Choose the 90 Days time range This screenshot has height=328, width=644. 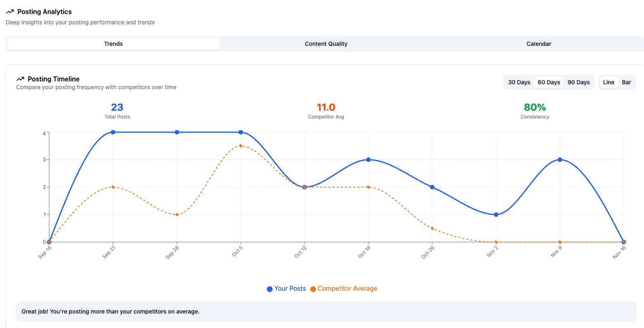(578, 82)
